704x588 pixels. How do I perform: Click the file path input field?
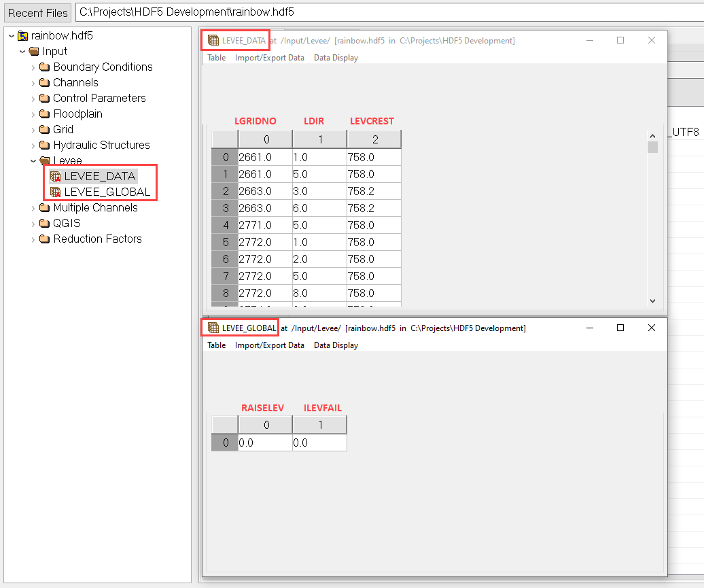387,12
